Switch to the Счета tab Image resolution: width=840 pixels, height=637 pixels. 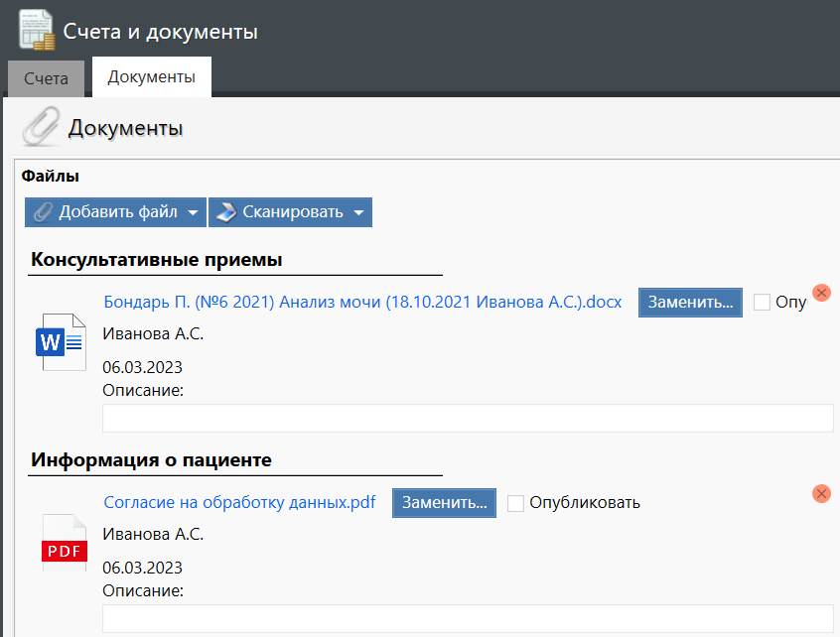click(x=46, y=78)
